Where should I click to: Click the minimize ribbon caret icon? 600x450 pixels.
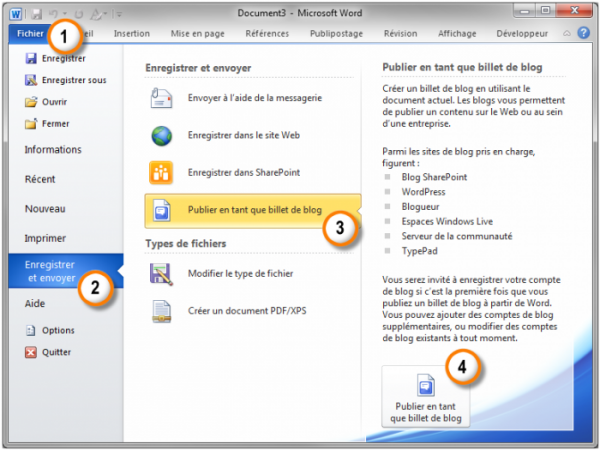567,34
